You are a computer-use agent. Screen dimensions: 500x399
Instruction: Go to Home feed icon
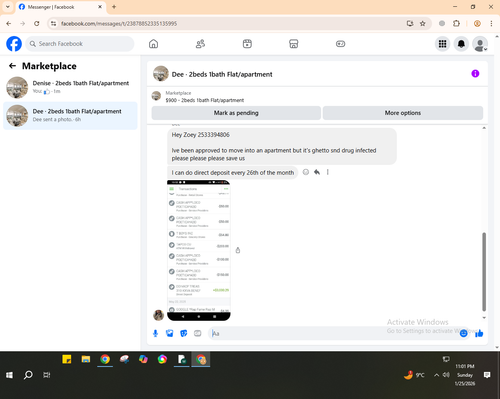[x=153, y=44]
